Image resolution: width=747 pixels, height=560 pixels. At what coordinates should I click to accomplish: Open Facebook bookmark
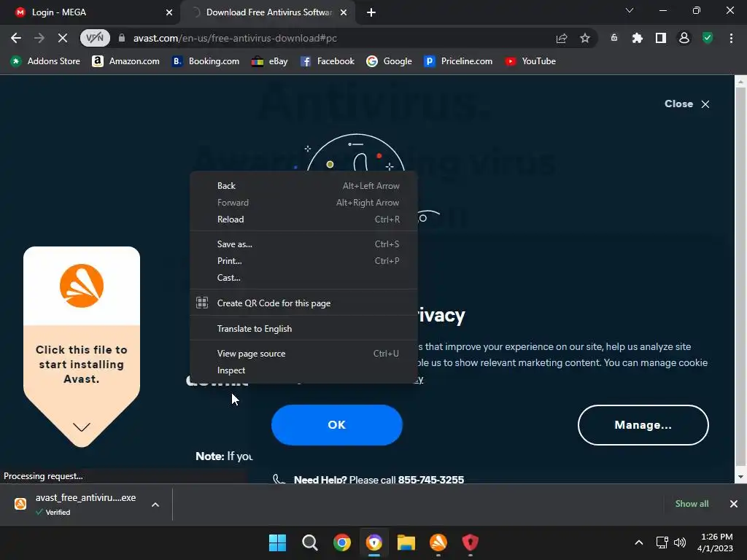[328, 61]
